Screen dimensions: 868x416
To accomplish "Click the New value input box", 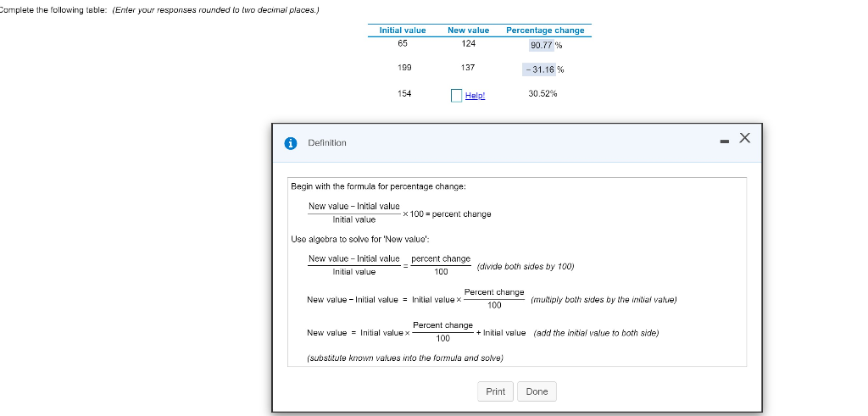I will 456,96.
